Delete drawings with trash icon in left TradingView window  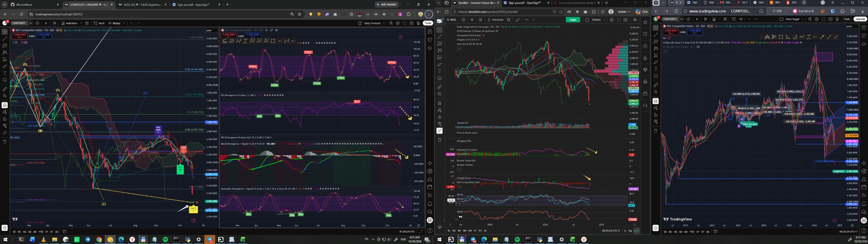coord(5,142)
